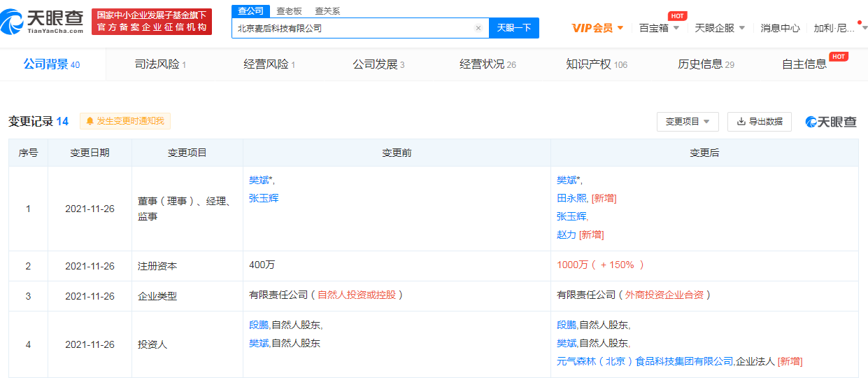
Task: Open 元气森林（北京）食品科技集团有限公司 link
Action: click(x=644, y=361)
